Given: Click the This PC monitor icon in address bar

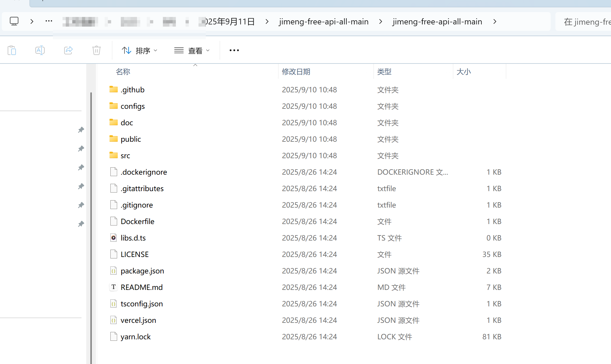Looking at the screenshot, I should coord(14,21).
